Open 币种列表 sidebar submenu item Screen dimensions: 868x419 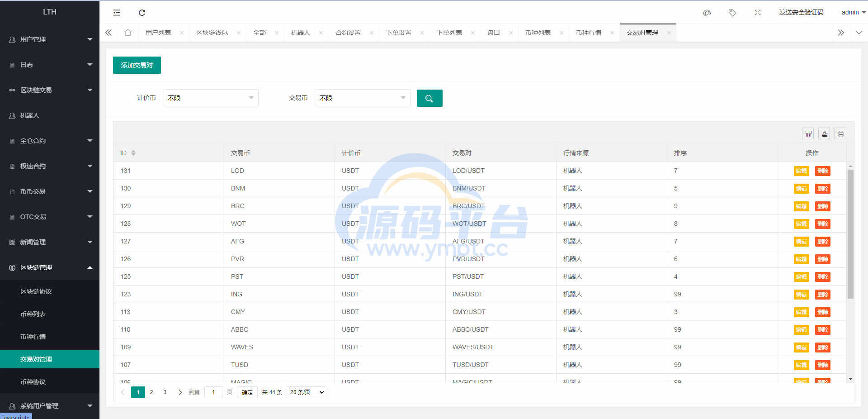point(50,314)
